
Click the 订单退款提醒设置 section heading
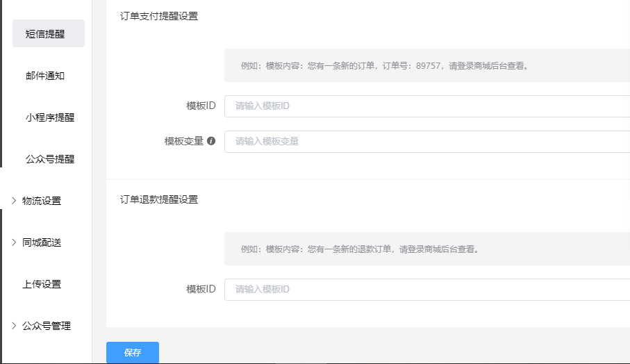159,199
